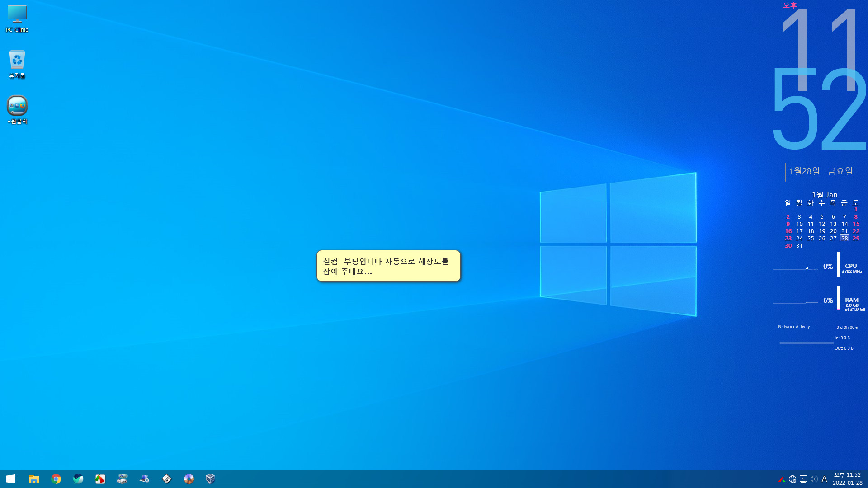Open File Explorer from the taskbar
This screenshot has width=868, height=488.
click(x=34, y=479)
